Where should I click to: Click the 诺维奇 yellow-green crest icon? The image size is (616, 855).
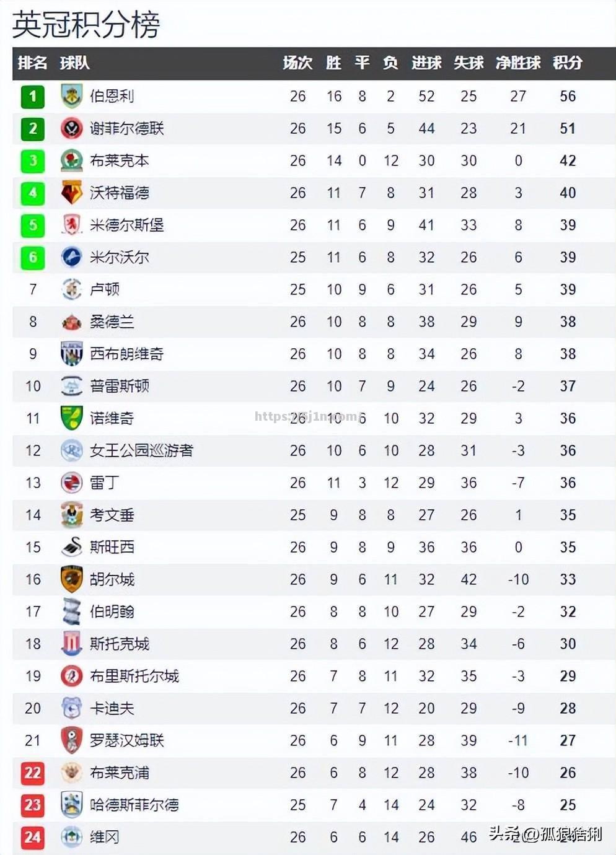click(x=72, y=418)
